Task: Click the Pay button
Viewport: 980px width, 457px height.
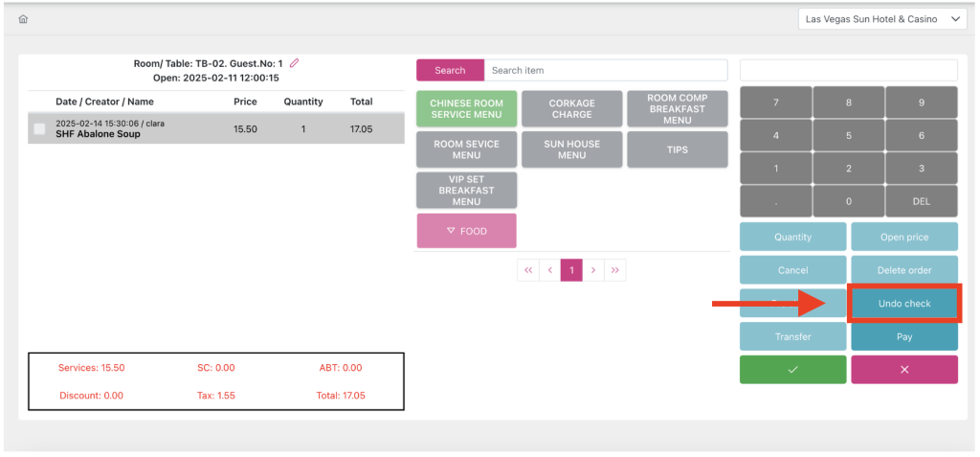Action: point(903,336)
